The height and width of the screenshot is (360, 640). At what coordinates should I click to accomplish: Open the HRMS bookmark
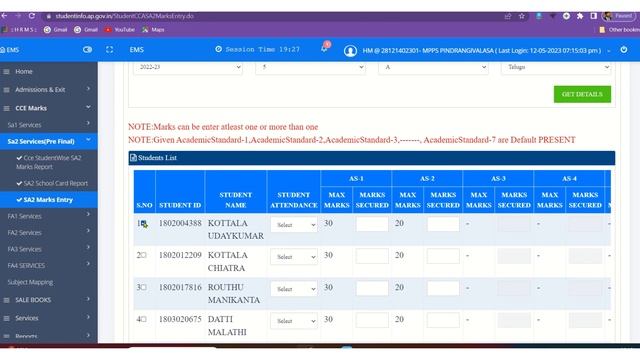pos(20,30)
